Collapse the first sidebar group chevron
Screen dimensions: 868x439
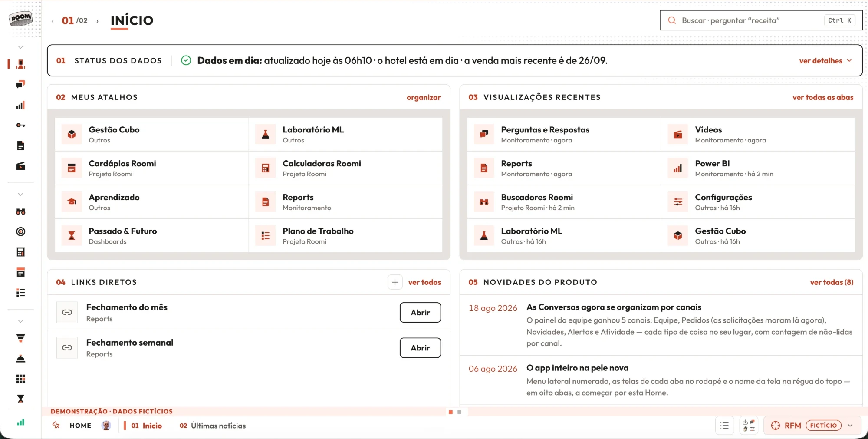(20, 47)
